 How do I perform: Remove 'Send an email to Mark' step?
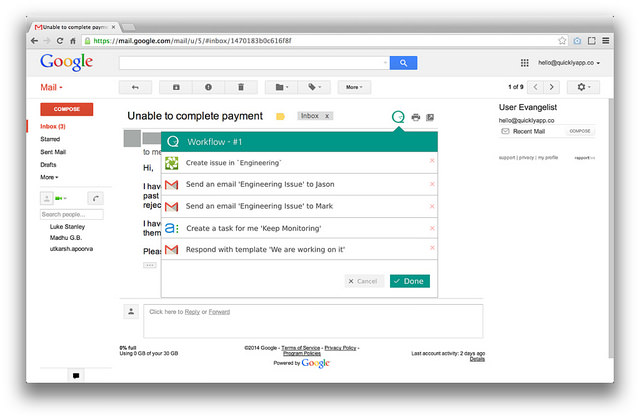pyautogui.click(x=432, y=206)
